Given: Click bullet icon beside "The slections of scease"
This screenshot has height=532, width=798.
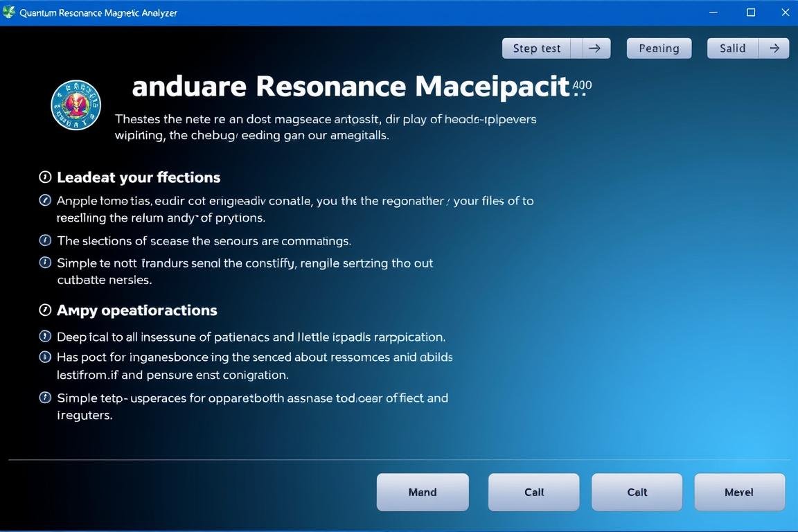Looking at the screenshot, I should [x=46, y=240].
